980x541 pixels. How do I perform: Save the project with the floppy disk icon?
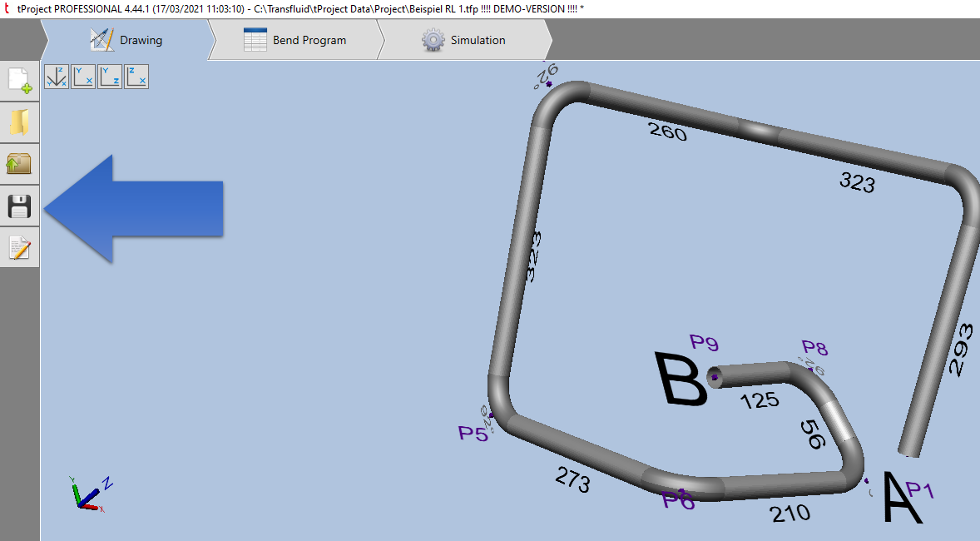tap(19, 206)
